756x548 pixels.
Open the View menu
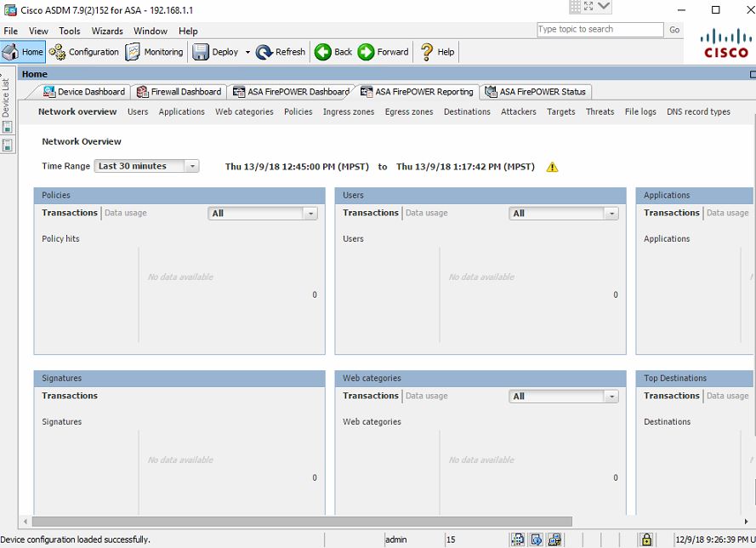point(38,31)
